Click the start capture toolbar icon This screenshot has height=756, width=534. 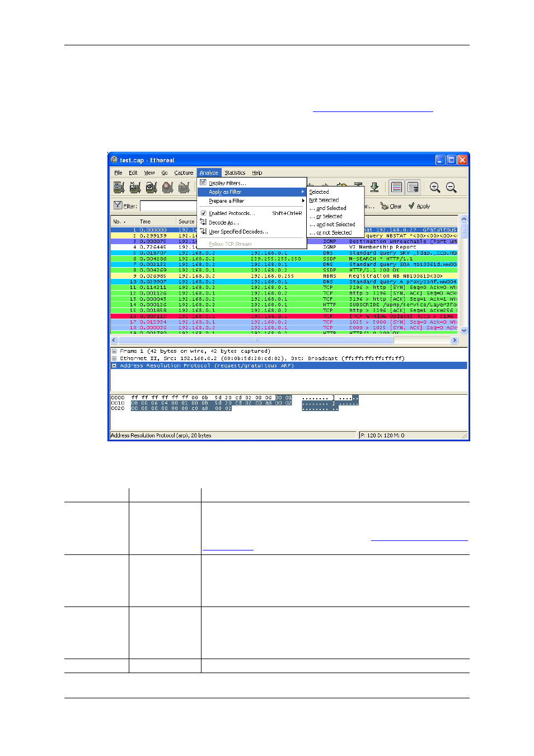tap(151, 188)
